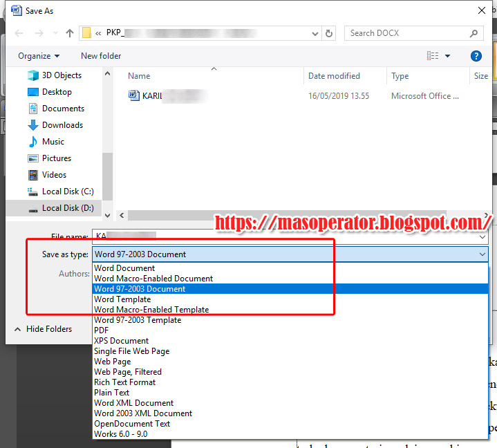Screen dimensions: 497x448
Task: Click the file date 16/05/2019 13.55
Action: tap(339, 96)
